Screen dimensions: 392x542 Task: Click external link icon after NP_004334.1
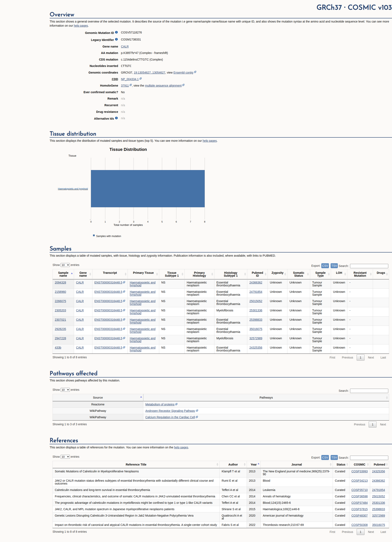141,79
